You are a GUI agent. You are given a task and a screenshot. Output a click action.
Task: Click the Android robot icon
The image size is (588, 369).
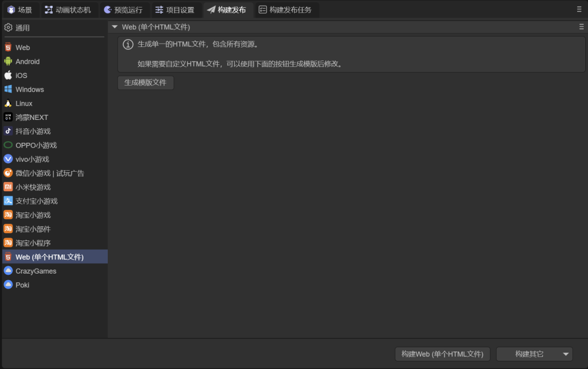tap(8, 61)
